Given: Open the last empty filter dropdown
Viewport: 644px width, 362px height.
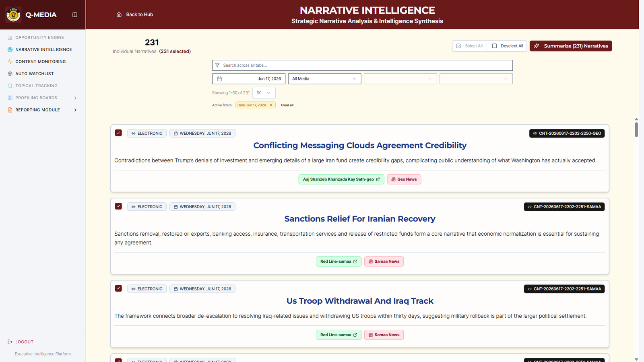Looking at the screenshot, I should pyautogui.click(x=476, y=79).
